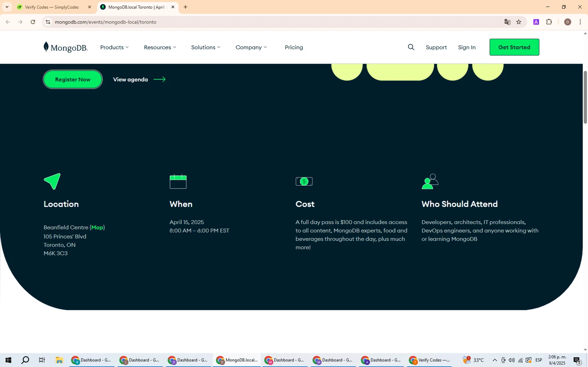Click the MongoDB leaf logo
This screenshot has height=367, width=588.
(x=65, y=47)
